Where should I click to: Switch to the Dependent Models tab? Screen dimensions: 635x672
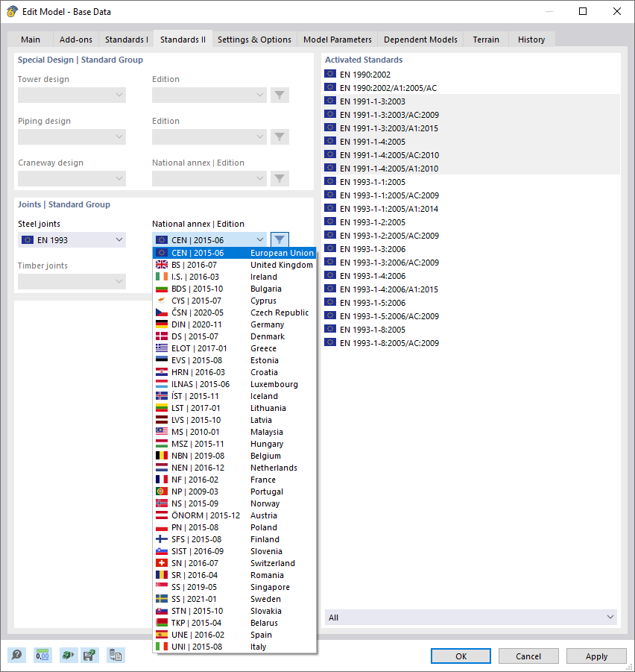420,40
